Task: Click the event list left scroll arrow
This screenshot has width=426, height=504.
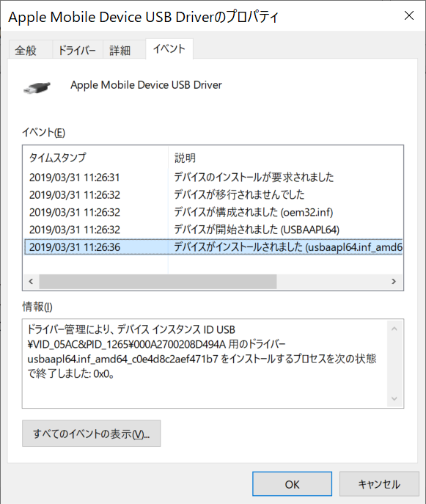Action: 31,282
